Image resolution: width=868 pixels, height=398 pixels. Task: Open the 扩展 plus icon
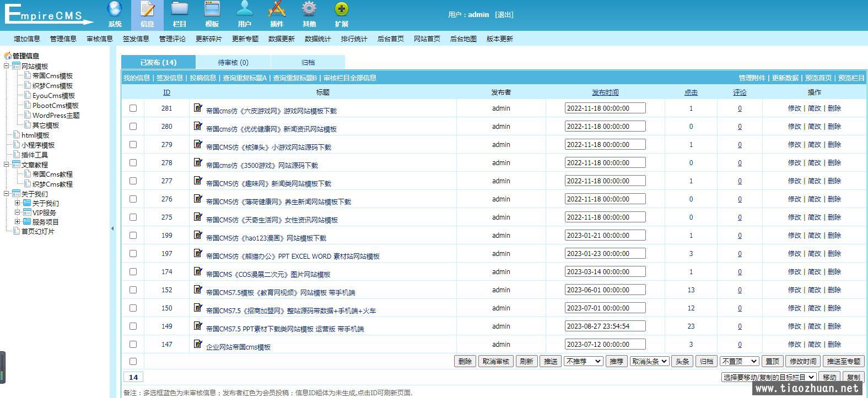[342, 9]
